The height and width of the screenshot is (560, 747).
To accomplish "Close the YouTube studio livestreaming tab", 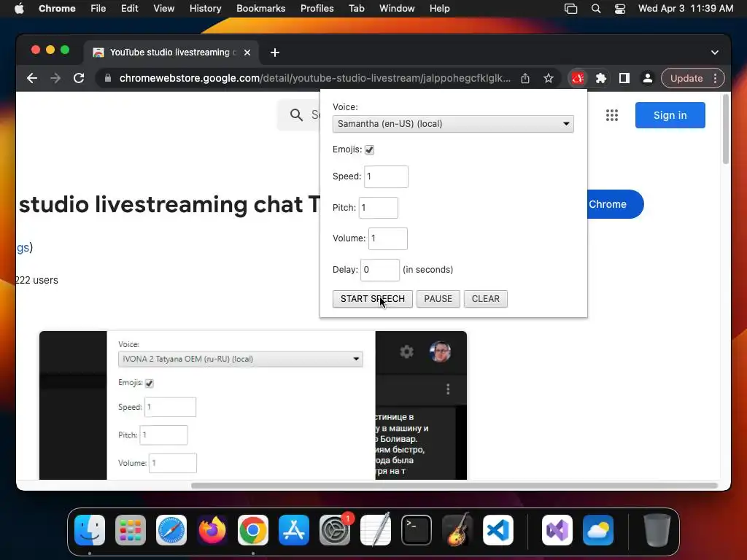I will [x=247, y=52].
